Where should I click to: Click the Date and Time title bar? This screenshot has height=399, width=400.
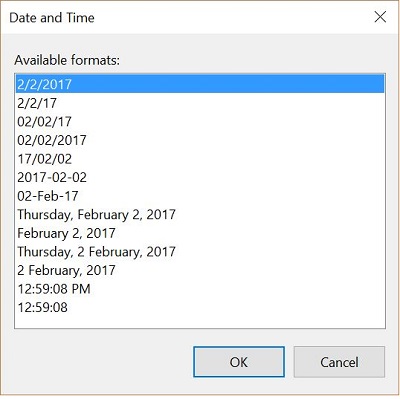click(187, 17)
